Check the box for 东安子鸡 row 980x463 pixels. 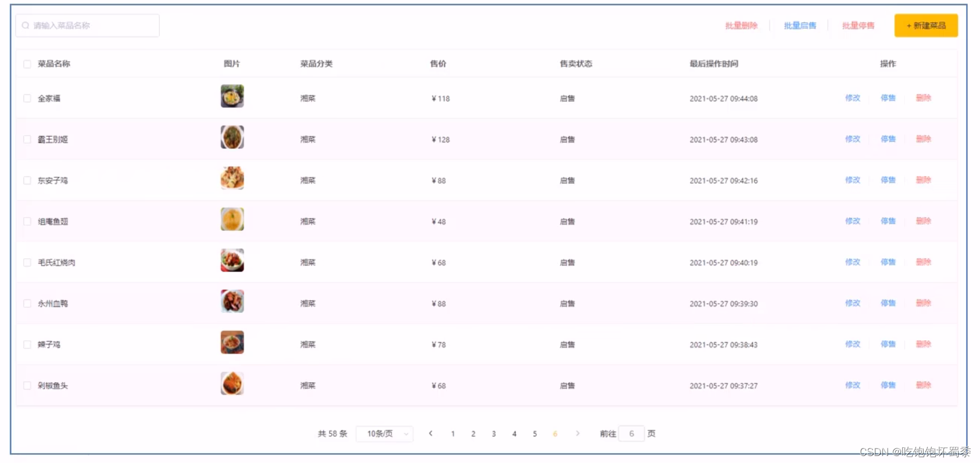(27, 180)
